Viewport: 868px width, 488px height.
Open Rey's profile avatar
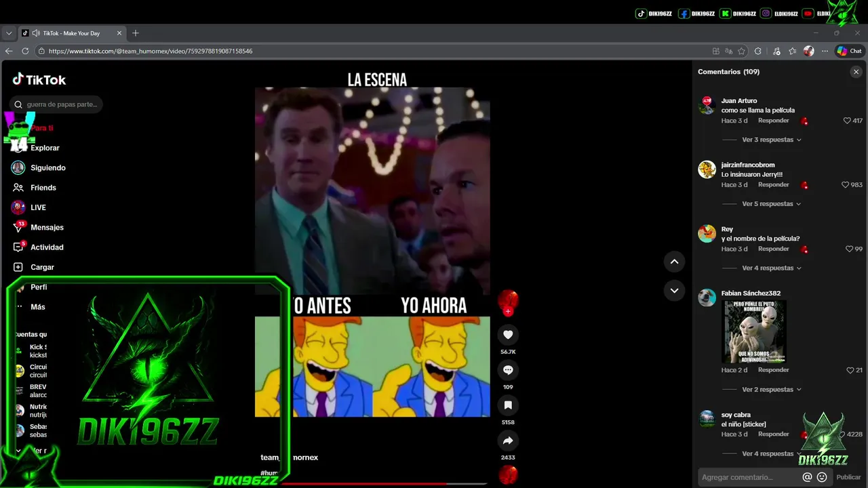pyautogui.click(x=707, y=234)
